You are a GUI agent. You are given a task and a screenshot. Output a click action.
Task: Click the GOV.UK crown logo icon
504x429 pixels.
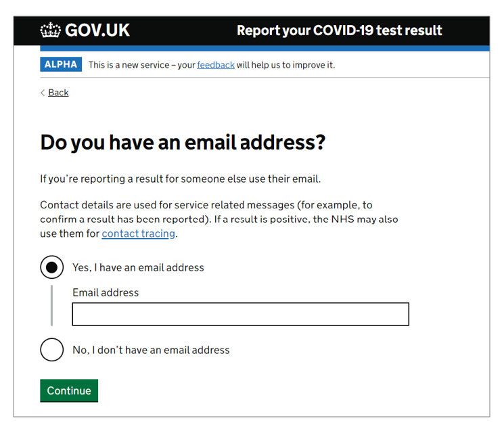(x=51, y=30)
